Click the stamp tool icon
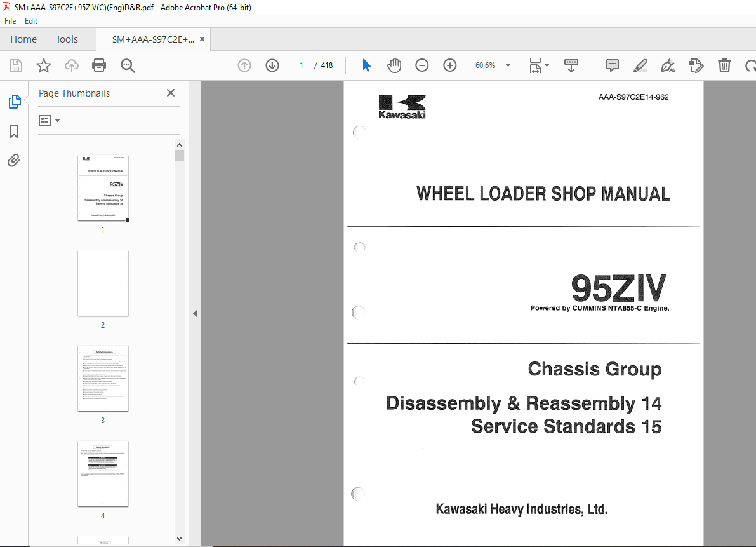756x547 pixels. click(696, 65)
